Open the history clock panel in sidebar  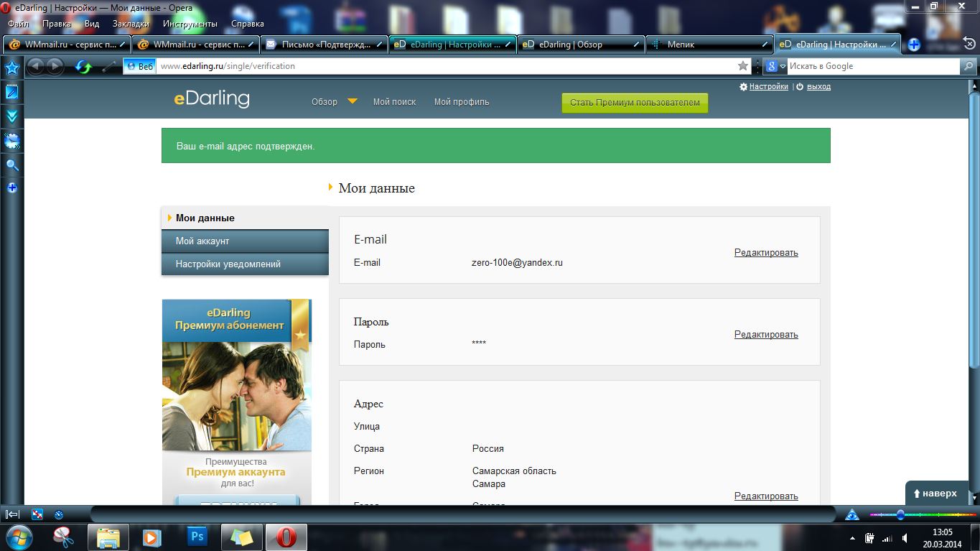pos(11,141)
